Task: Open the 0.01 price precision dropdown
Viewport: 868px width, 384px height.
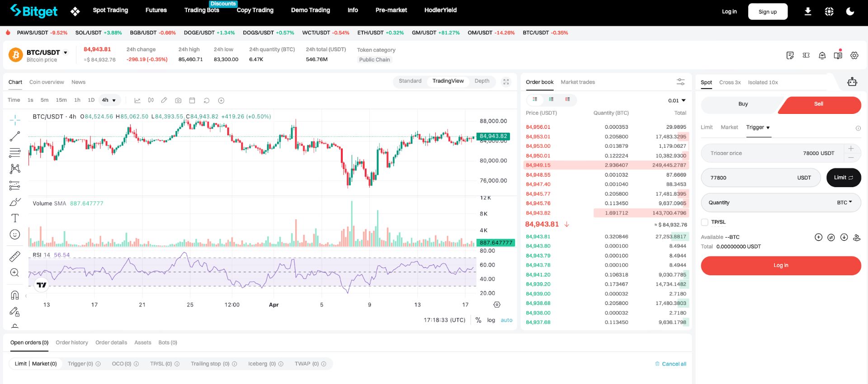Action: point(677,100)
